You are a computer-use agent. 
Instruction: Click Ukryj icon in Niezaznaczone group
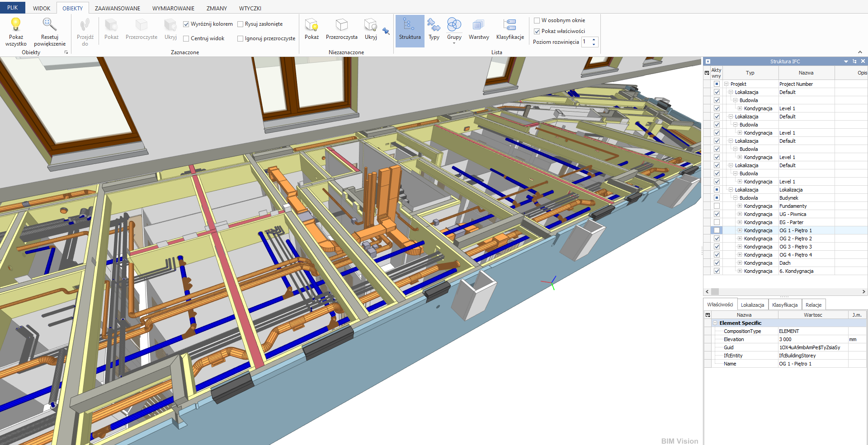[x=371, y=25]
